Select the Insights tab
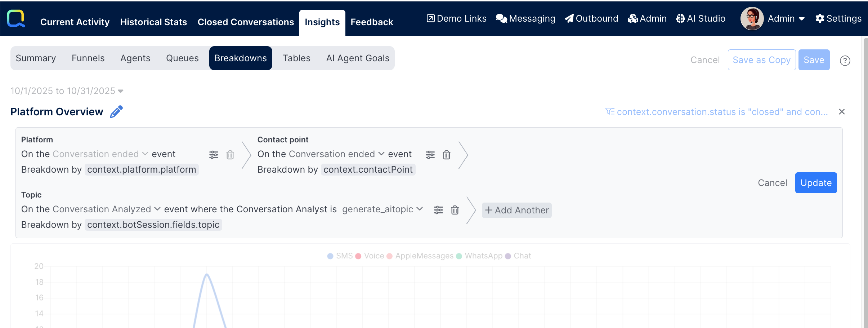Viewport: 868px width, 328px height. pos(322,22)
